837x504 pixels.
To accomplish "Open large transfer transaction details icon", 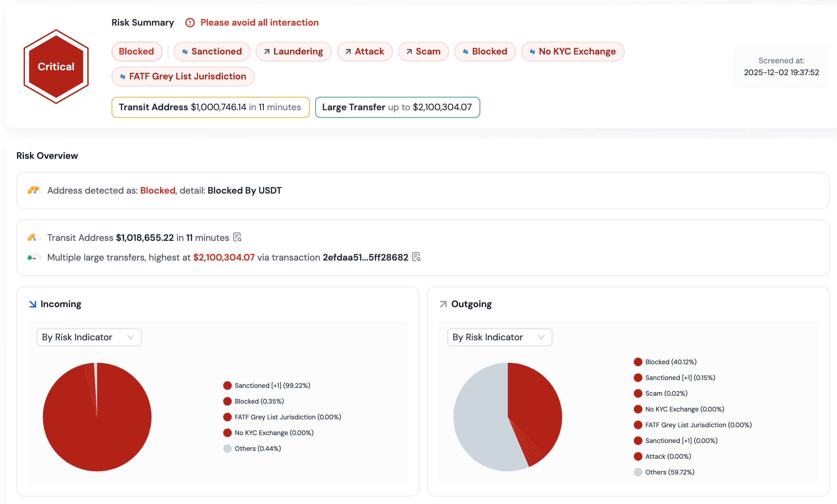I will click(x=416, y=257).
